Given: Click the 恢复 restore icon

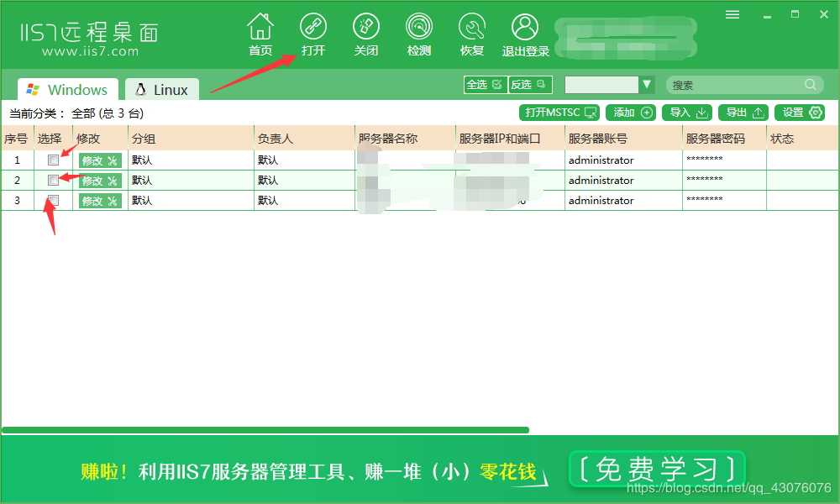Looking at the screenshot, I should pyautogui.click(x=471, y=32).
